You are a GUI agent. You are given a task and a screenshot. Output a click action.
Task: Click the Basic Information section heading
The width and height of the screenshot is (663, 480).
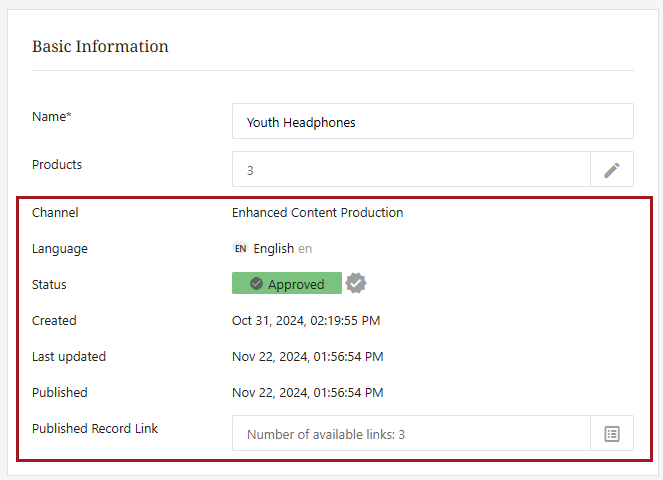[100, 47]
